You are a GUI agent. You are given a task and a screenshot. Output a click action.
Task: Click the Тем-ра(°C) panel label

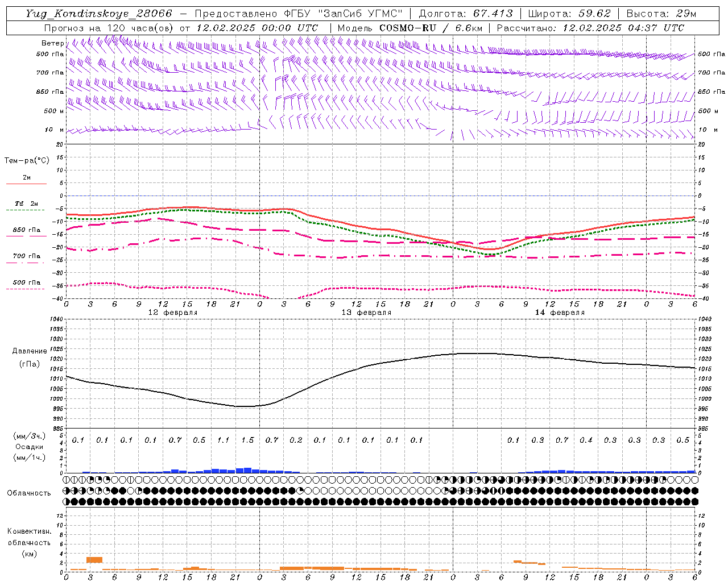click(x=27, y=160)
